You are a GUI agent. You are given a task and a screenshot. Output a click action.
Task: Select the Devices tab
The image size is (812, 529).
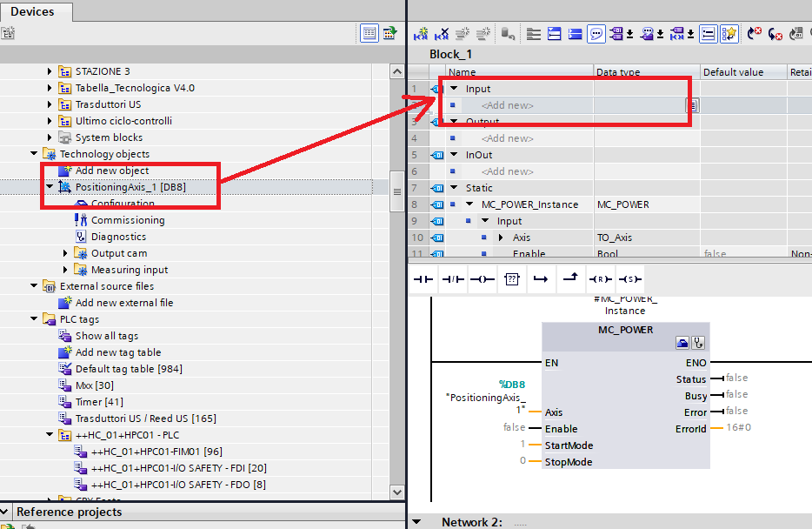coord(33,11)
